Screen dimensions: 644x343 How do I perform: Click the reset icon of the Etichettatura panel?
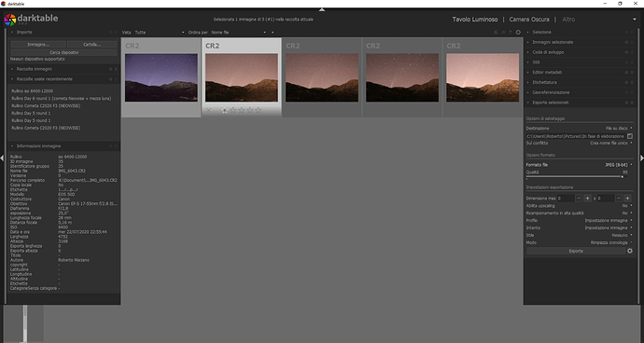tap(626, 82)
